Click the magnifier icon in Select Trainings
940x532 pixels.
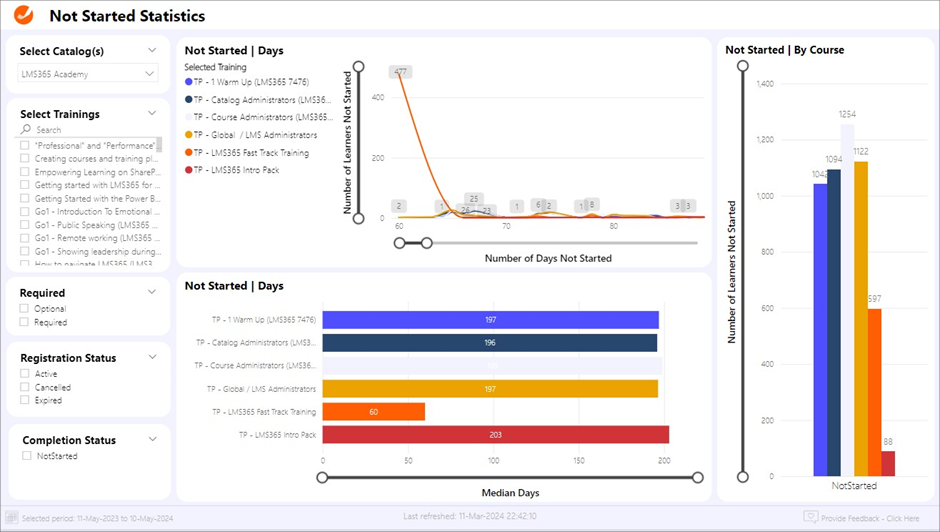click(x=26, y=130)
